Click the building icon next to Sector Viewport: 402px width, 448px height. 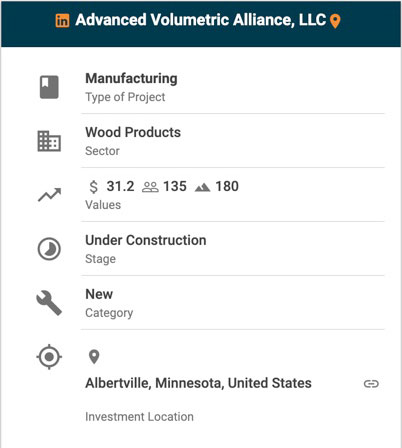(x=49, y=141)
